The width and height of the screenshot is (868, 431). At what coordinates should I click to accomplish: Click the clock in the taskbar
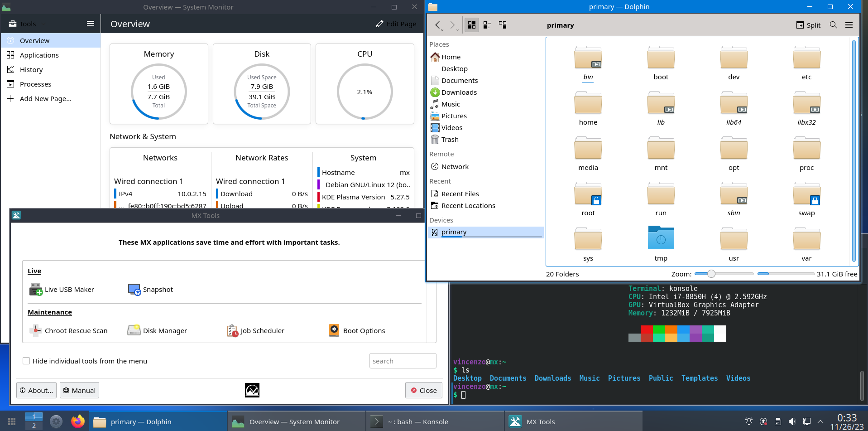tap(847, 421)
